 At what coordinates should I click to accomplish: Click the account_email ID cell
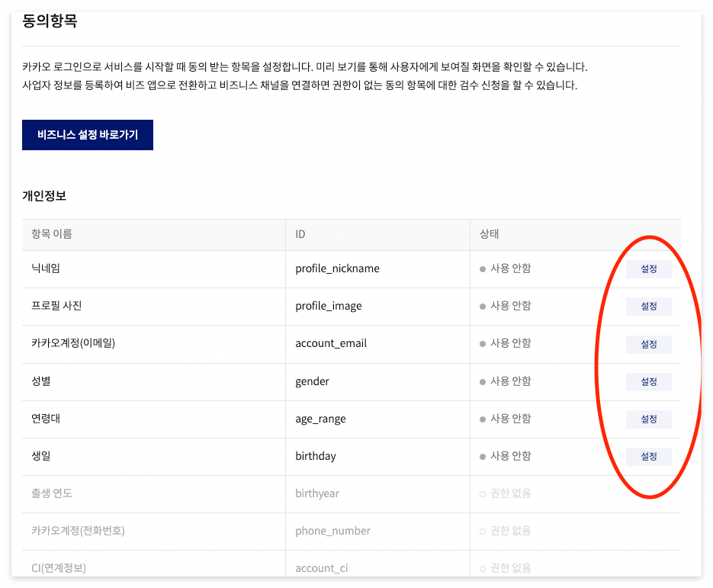pos(331,343)
